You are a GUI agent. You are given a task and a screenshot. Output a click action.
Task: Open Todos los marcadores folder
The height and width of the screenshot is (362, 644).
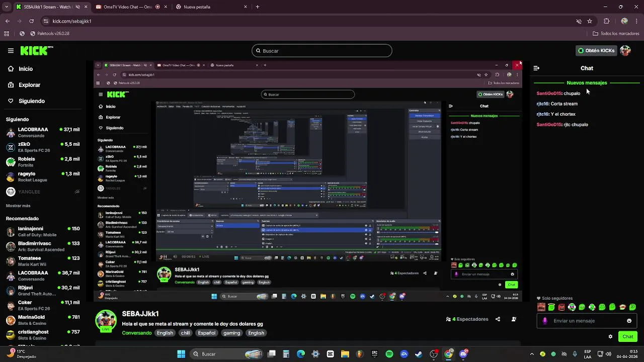[x=616, y=34]
